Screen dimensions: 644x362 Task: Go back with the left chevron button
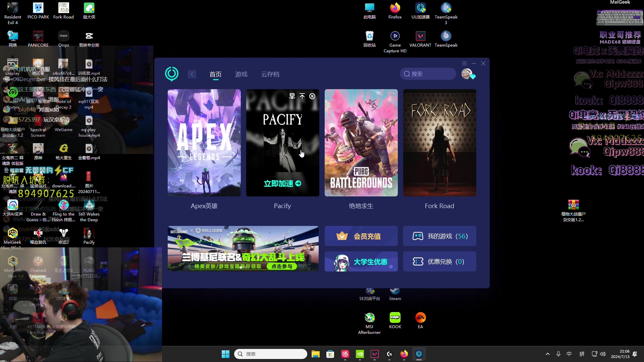tap(192, 74)
